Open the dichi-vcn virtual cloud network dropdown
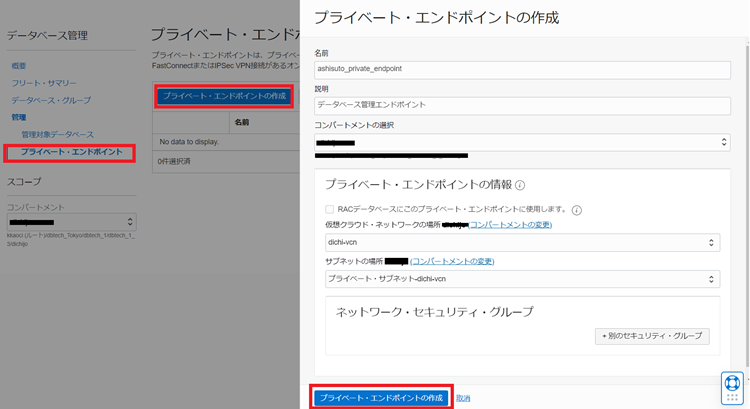 [522, 242]
